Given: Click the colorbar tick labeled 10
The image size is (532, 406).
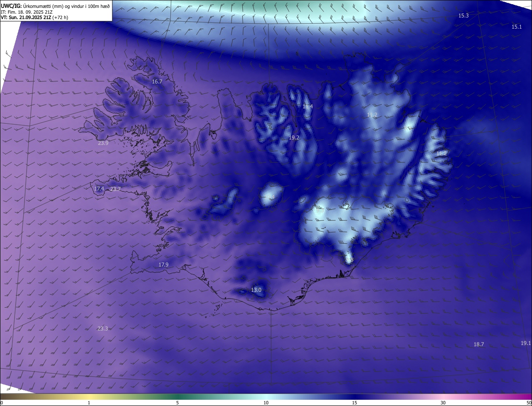Looking at the screenshot, I should (x=266, y=403).
